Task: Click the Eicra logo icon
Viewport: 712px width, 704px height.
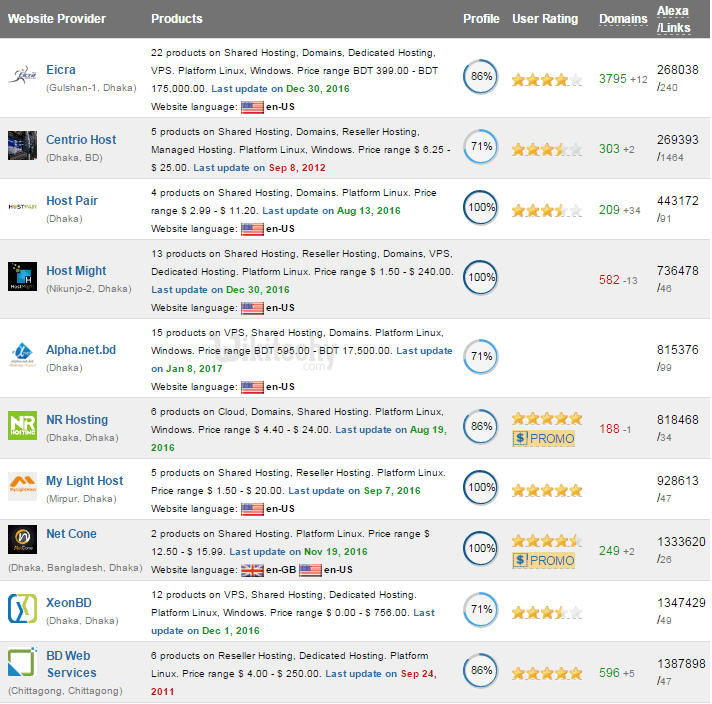Action: coord(22,75)
